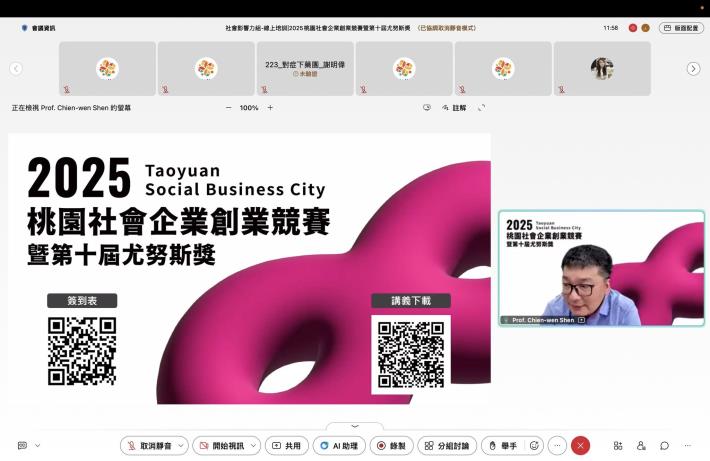The width and height of the screenshot is (710, 461).
Task: Click the 講義下載 label on the slide
Action: [x=411, y=301]
